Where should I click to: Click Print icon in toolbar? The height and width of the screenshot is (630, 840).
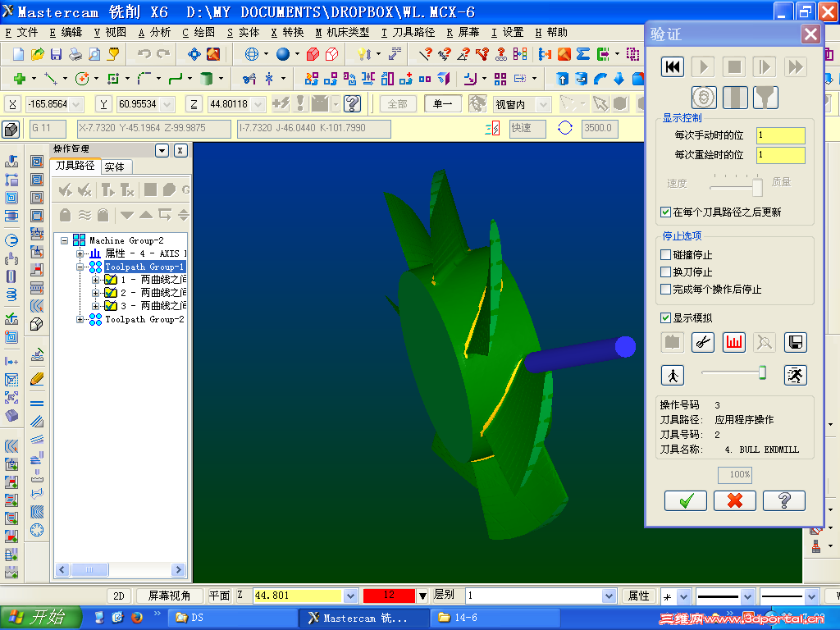click(x=75, y=53)
